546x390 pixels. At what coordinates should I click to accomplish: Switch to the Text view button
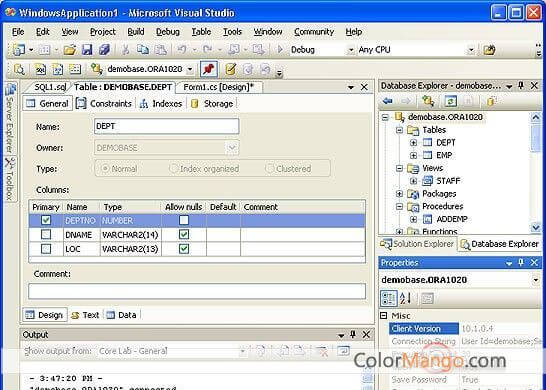(x=85, y=315)
